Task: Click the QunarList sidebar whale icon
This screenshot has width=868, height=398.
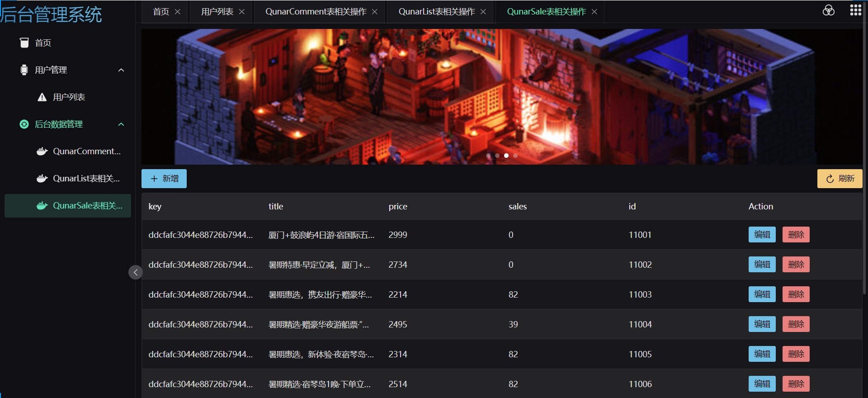Action: [42, 178]
